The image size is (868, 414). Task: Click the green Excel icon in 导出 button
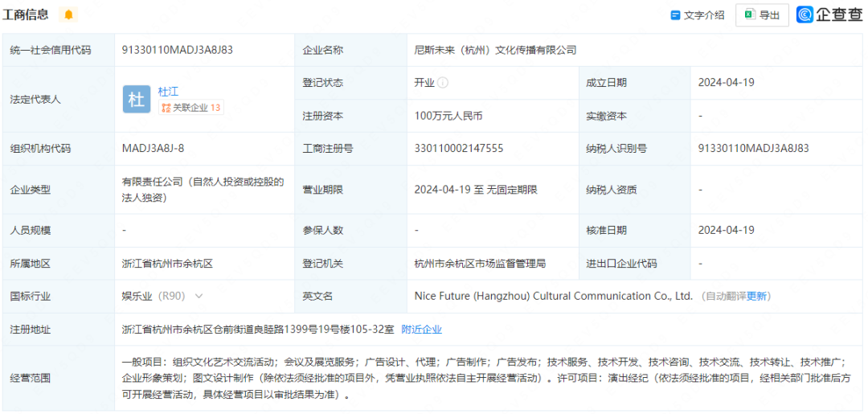[750, 15]
